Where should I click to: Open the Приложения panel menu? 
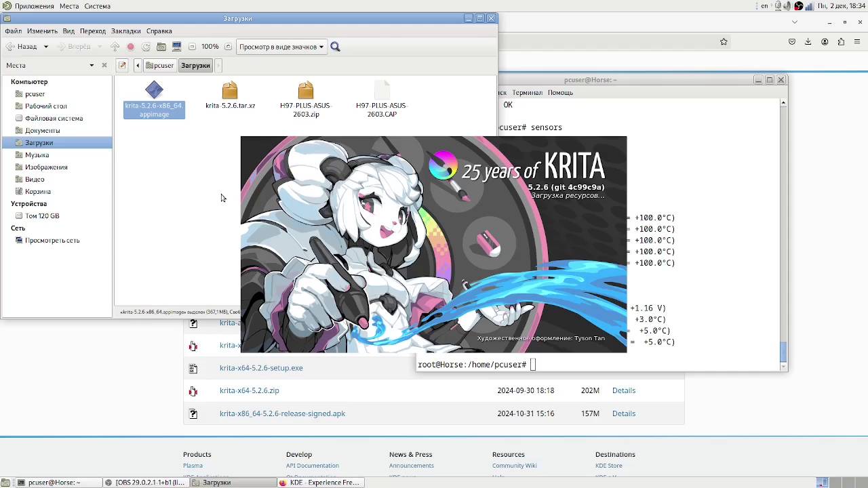pyautogui.click(x=34, y=6)
